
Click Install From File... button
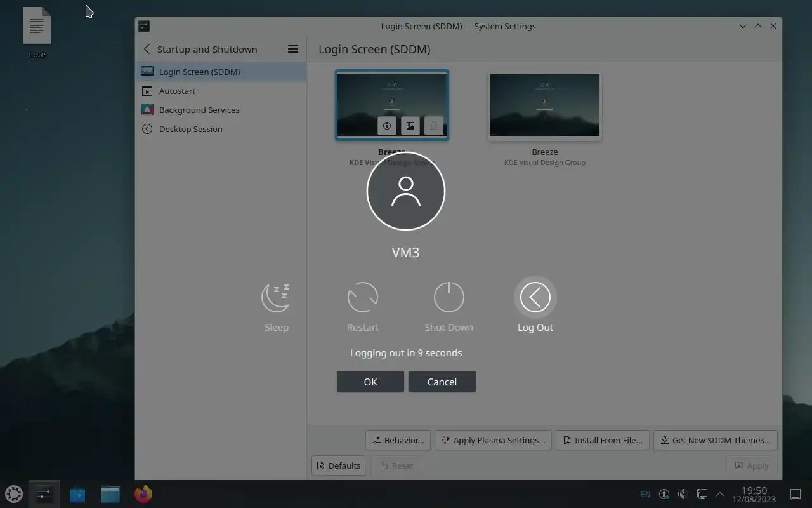tap(603, 440)
